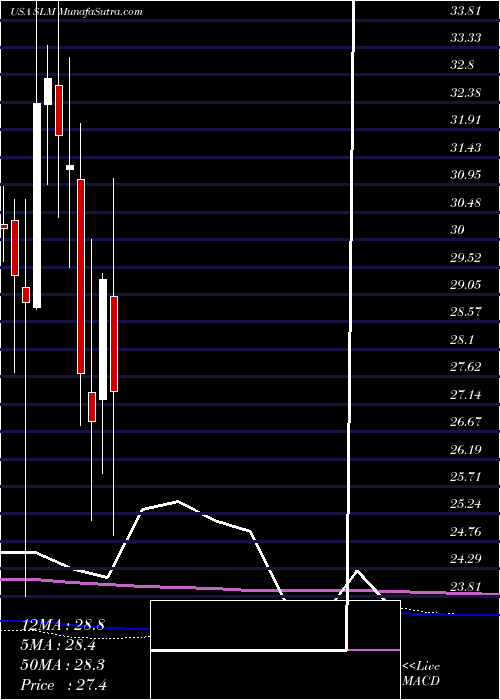This screenshot has height=700, width=500.
Task: Click the 32.8 price axis label
Action: [462, 65]
